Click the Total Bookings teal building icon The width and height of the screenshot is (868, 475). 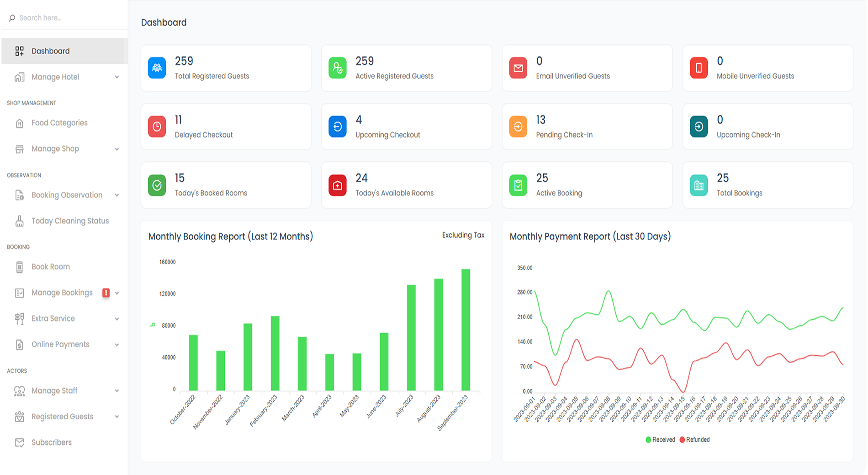tap(699, 185)
